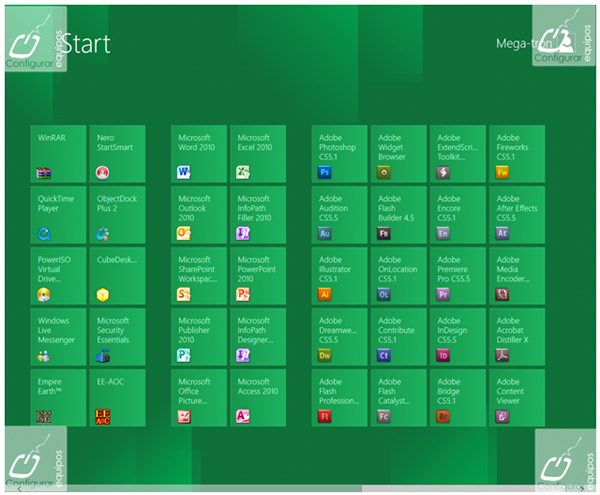Open Adobe Flash Catalyst Fc icon

tap(384, 416)
